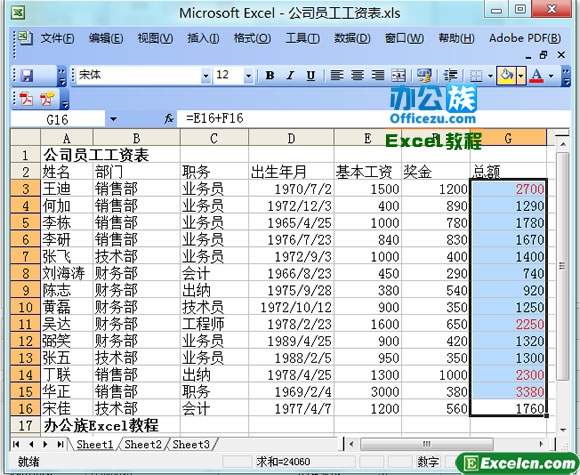Open the 帮助(H) menu

click(x=456, y=38)
